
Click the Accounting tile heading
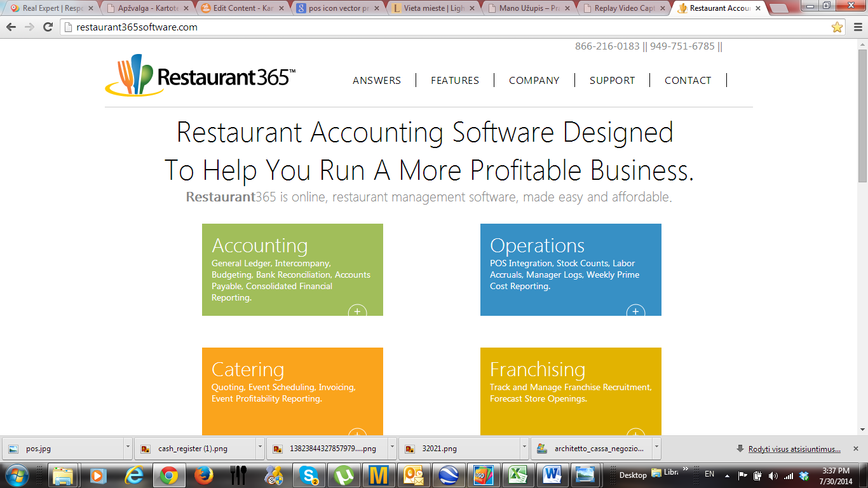click(x=259, y=246)
